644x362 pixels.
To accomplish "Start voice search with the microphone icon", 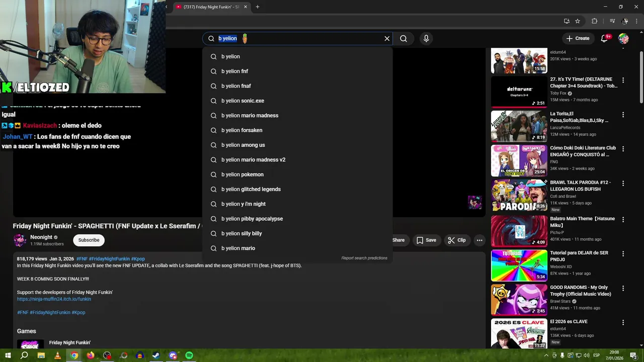I will [426, 39].
